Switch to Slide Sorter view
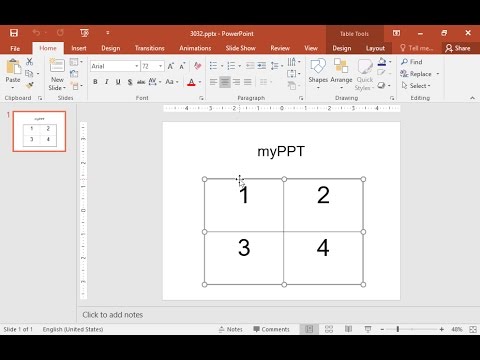The width and height of the screenshot is (480, 360). click(x=329, y=329)
